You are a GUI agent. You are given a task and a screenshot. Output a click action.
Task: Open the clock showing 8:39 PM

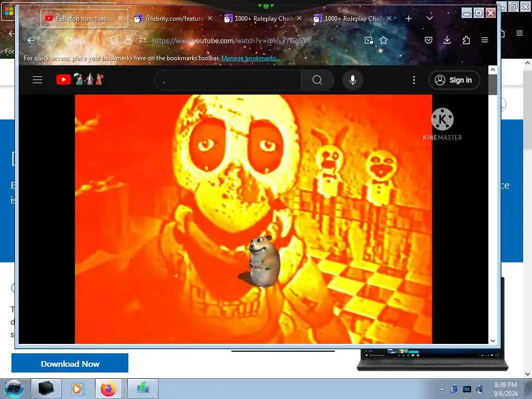[506, 389]
